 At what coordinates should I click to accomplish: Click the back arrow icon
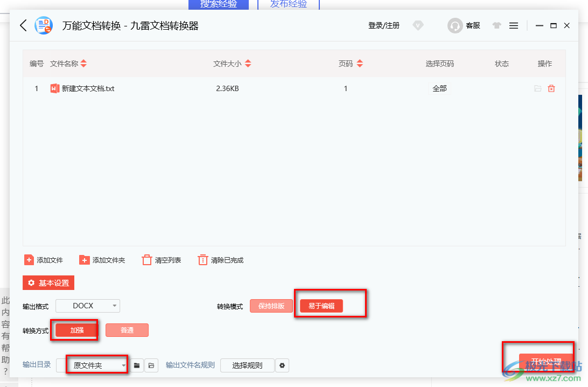[23, 25]
